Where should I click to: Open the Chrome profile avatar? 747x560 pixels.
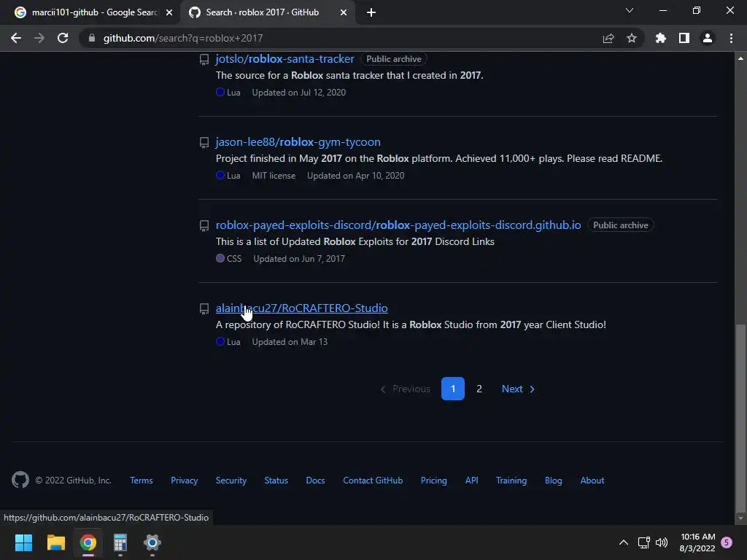coord(708,38)
